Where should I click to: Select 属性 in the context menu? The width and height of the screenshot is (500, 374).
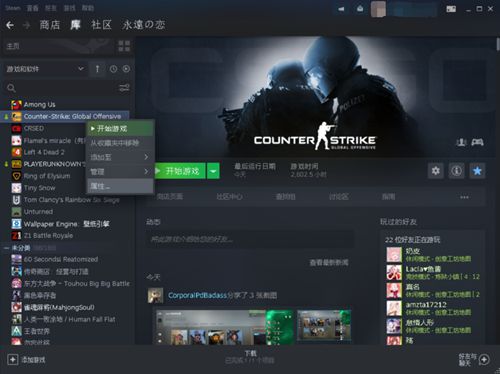120,186
